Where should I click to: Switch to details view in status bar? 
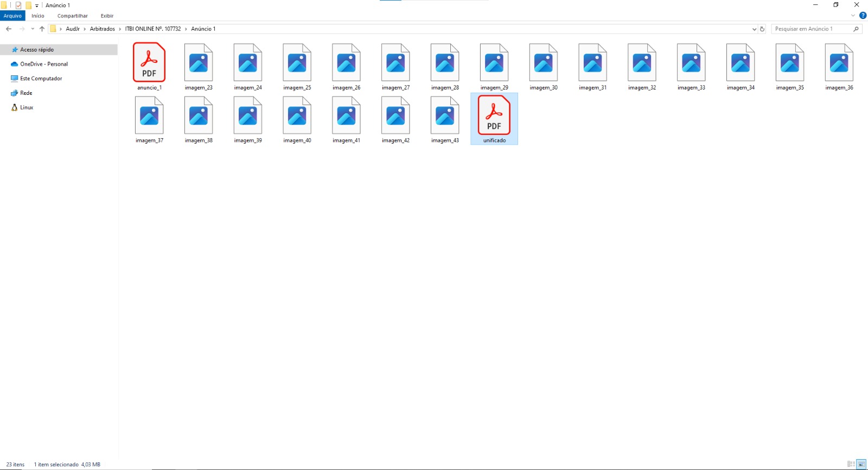(x=851, y=464)
